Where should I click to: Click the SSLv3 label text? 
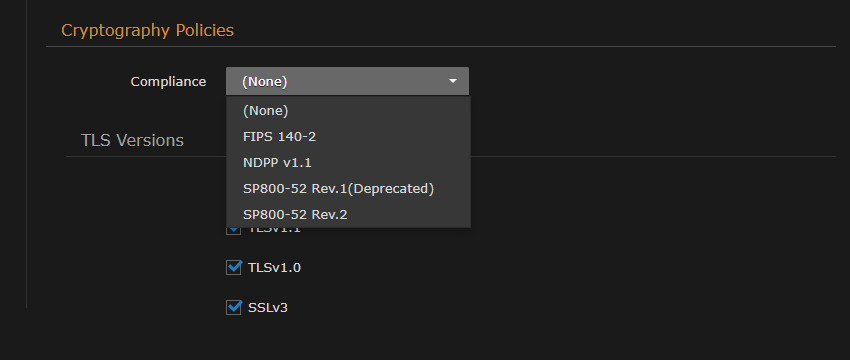(x=268, y=308)
